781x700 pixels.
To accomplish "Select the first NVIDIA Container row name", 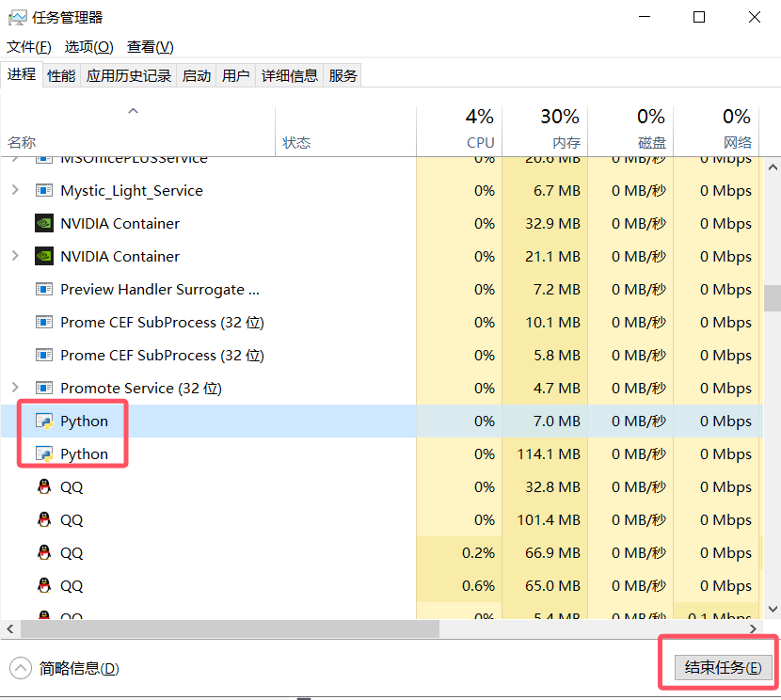I will [120, 224].
